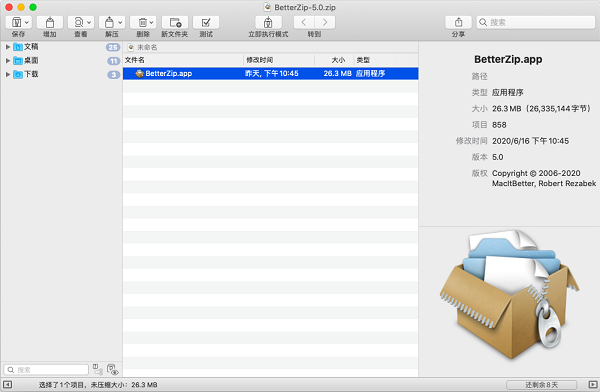Screen dimensions: 600x392
Task: Toggle immediate execution mode (立即执行模式)
Action: [268, 23]
